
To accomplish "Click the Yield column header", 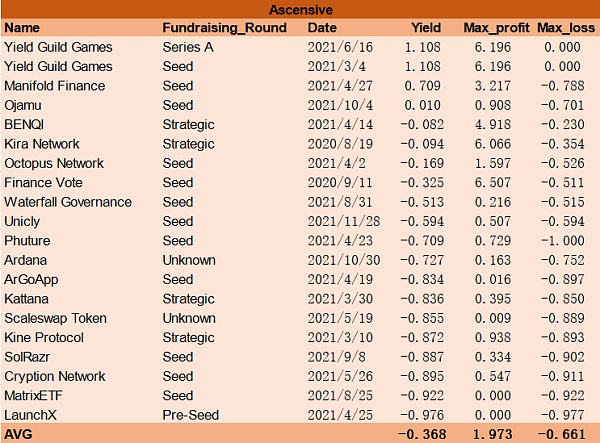I will pyautogui.click(x=426, y=28).
